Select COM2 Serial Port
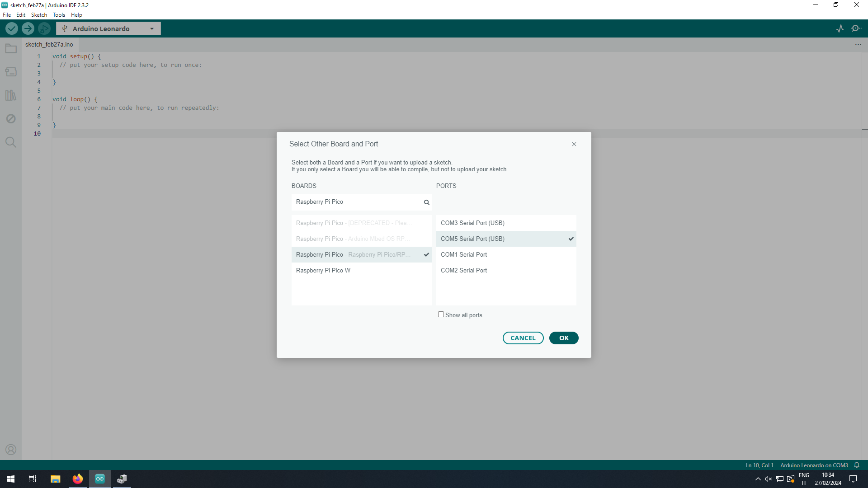Image resolution: width=868 pixels, height=488 pixels. click(x=506, y=270)
